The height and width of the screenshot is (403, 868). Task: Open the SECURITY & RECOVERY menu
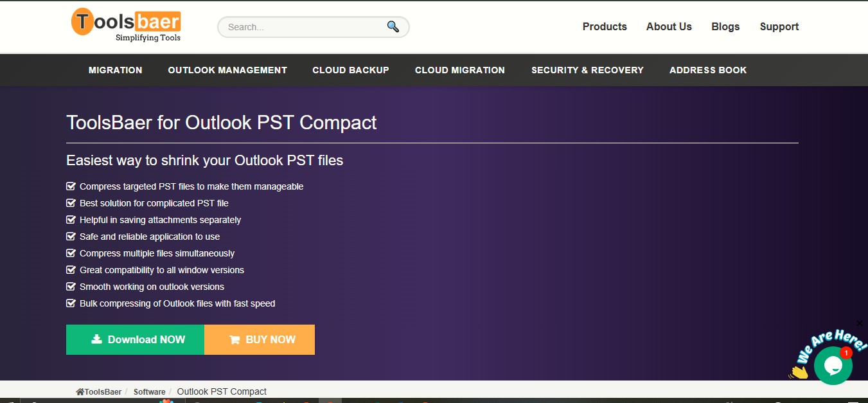(x=587, y=70)
